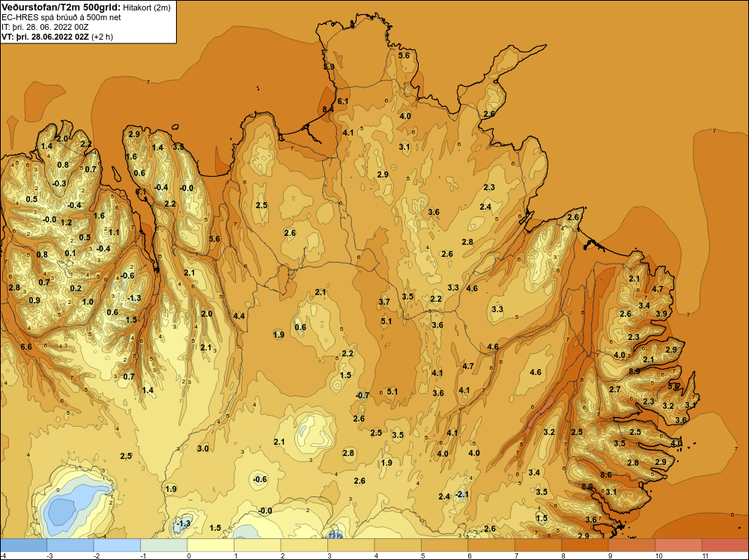The image size is (749, 560).
Task: Select the 'VT: þri. 28.06.2022 02Z' valid time
Action: click(x=45, y=37)
